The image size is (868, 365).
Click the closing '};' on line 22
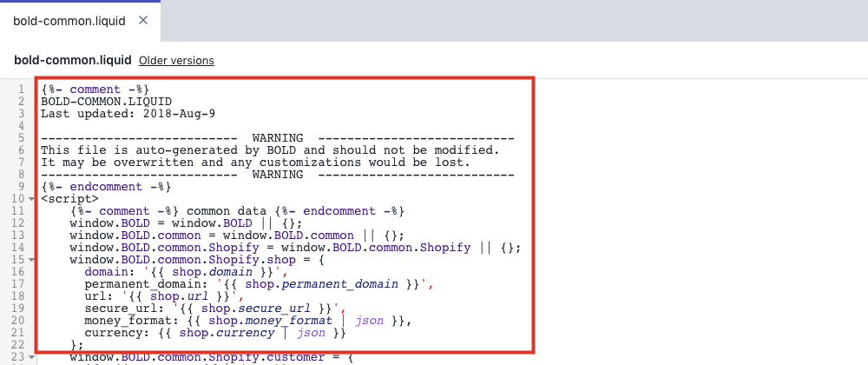[x=77, y=345]
